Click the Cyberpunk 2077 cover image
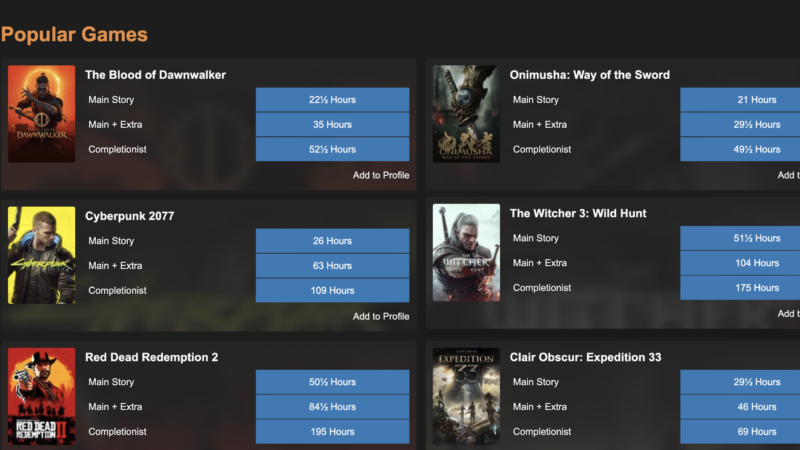 [x=41, y=255]
